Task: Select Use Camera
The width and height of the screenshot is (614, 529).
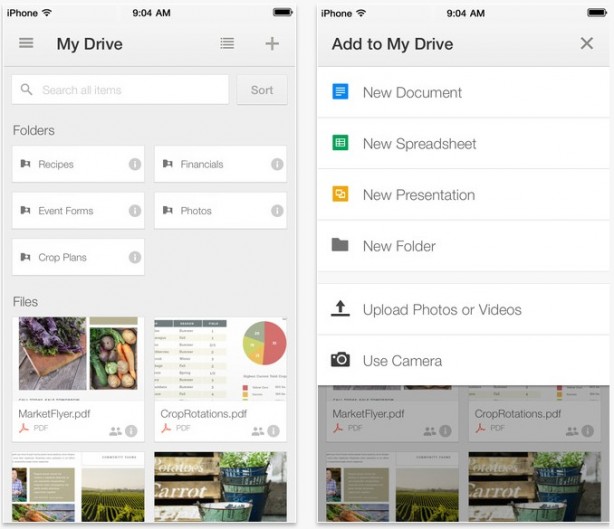Action: pyautogui.click(x=463, y=361)
